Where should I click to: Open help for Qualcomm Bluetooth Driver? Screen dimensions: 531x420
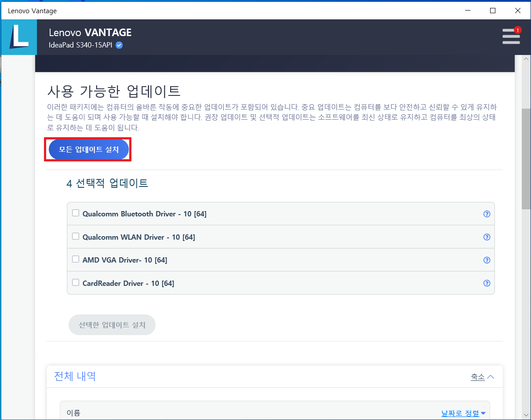[487, 214]
